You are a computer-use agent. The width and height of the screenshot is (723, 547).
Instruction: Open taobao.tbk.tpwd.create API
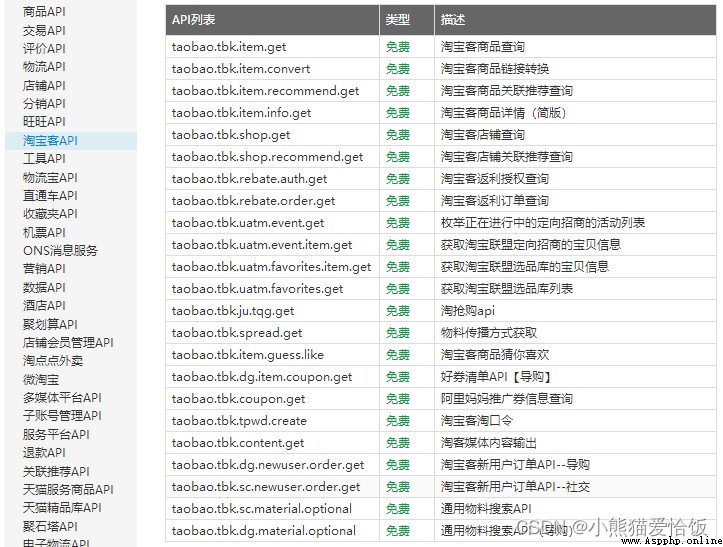(239, 421)
